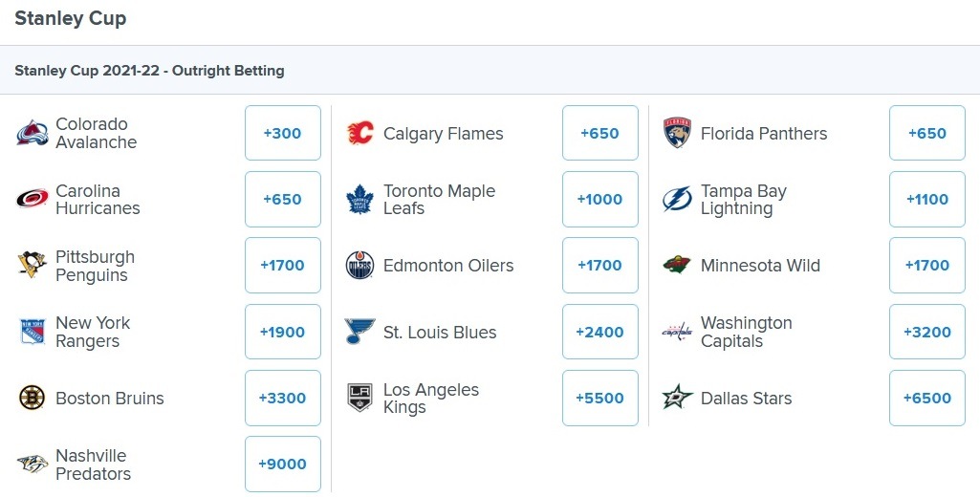This screenshot has width=980, height=497.
Task: Pick Toronto Maple Leafs +1000 odds
Action: pos(600,200)
